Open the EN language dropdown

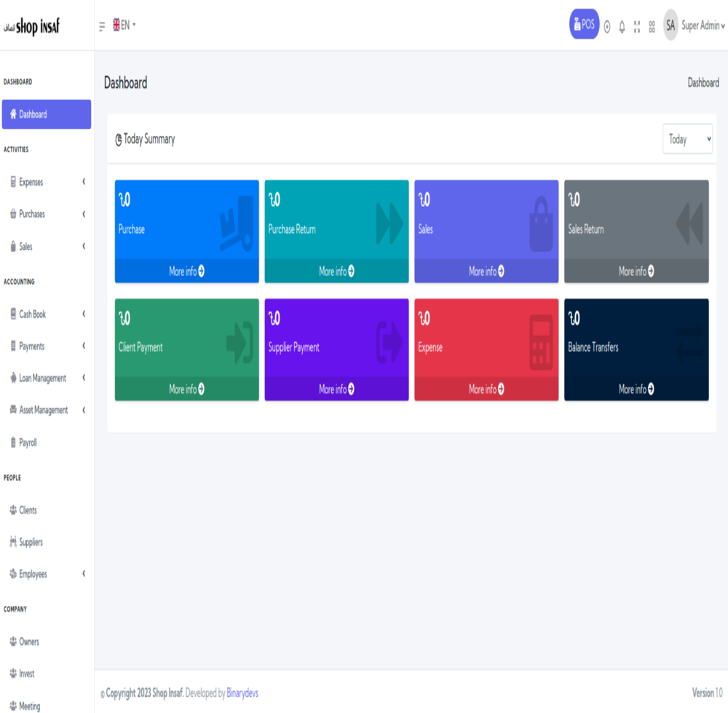pyautogui.click(x=124, y=25)
